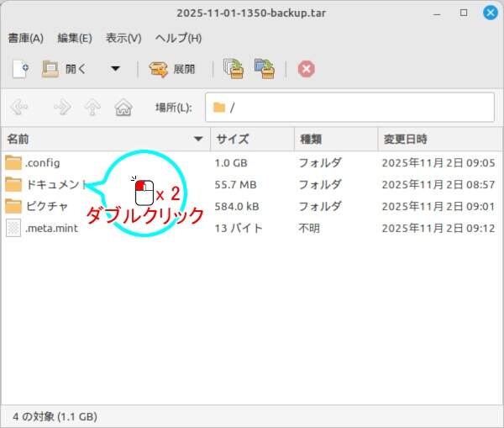The height and width of the screenshot is (428, 504).
Task: Click the 開く open archive button
Action: [64, 69]
